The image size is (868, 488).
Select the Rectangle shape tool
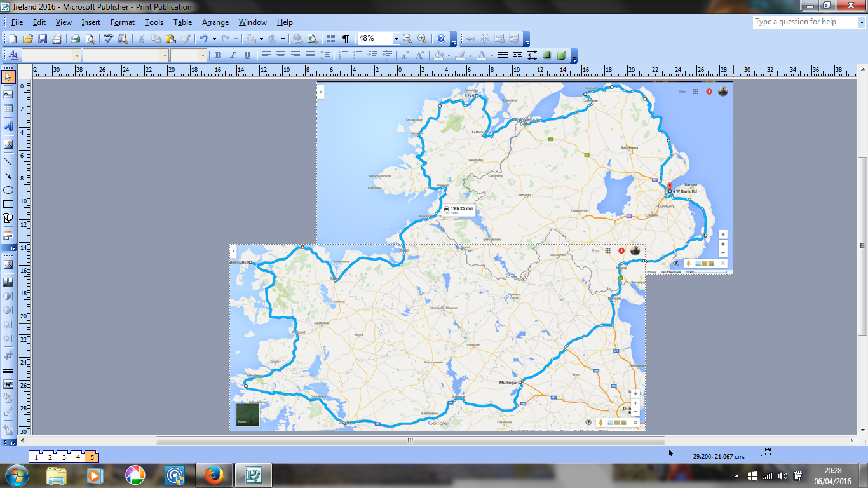coord(8,204)
